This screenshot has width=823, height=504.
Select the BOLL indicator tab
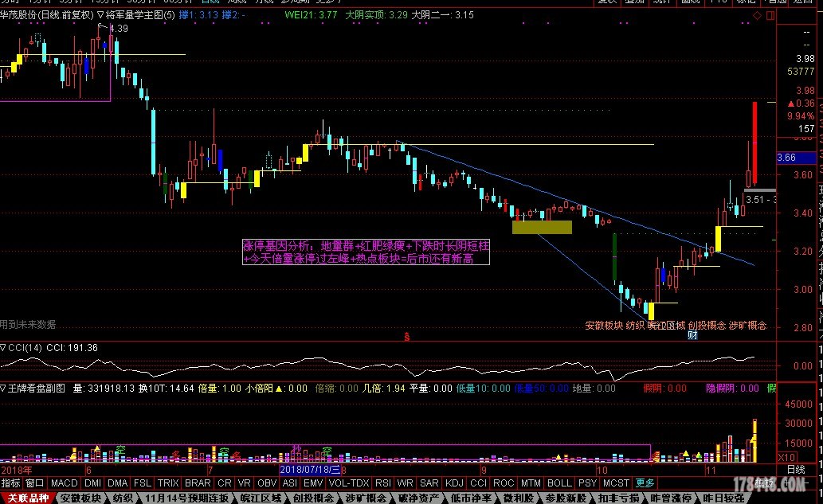559,483
